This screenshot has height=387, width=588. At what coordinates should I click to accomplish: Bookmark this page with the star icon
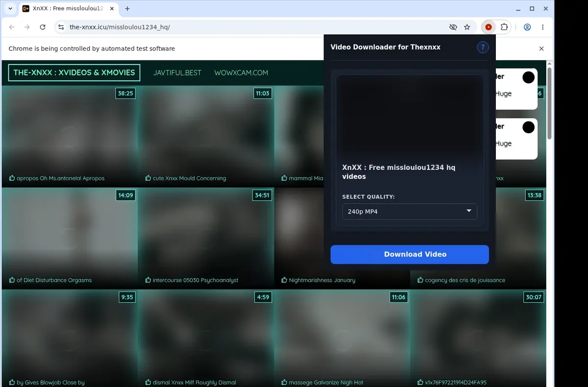[467, 27]
